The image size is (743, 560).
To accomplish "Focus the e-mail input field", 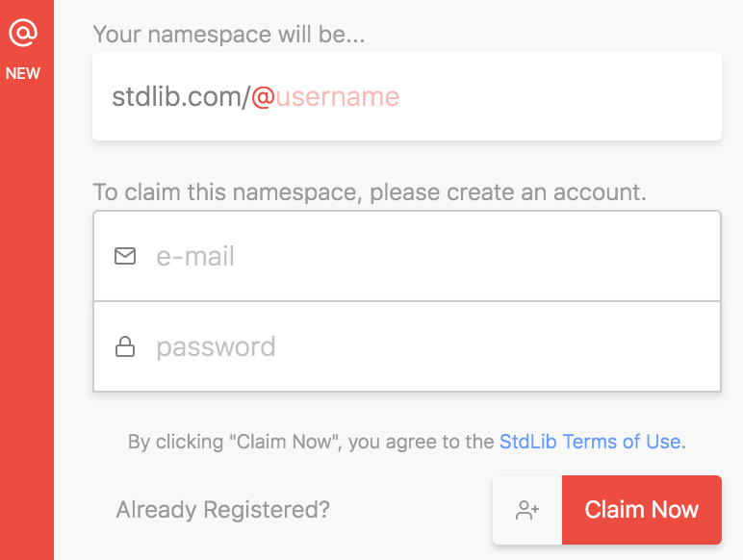I will pos(407,256).
